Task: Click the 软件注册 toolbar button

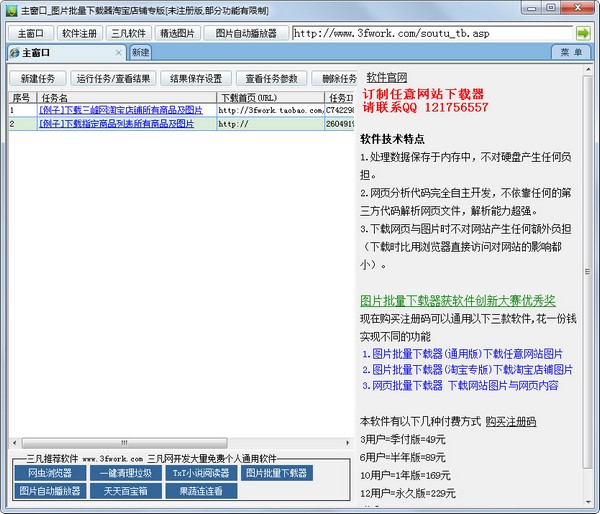Action: [79, 33]
